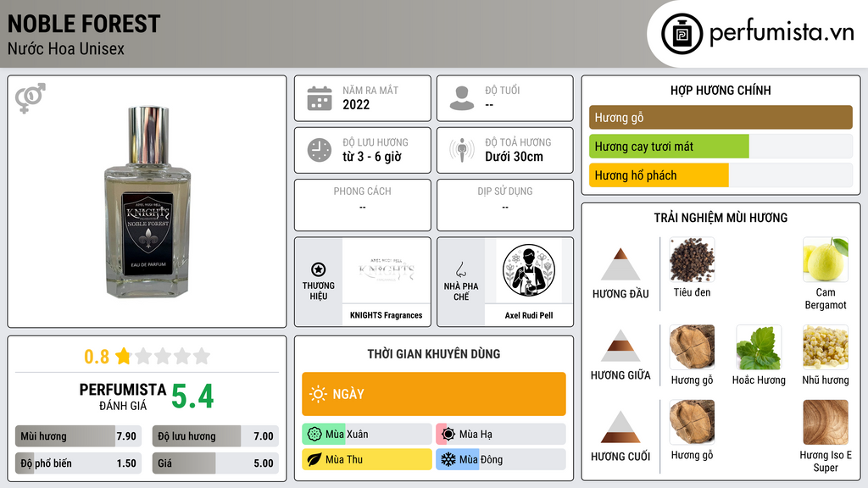
Task: Click the Hợp hương chính heading
Action: click(721, 90)
